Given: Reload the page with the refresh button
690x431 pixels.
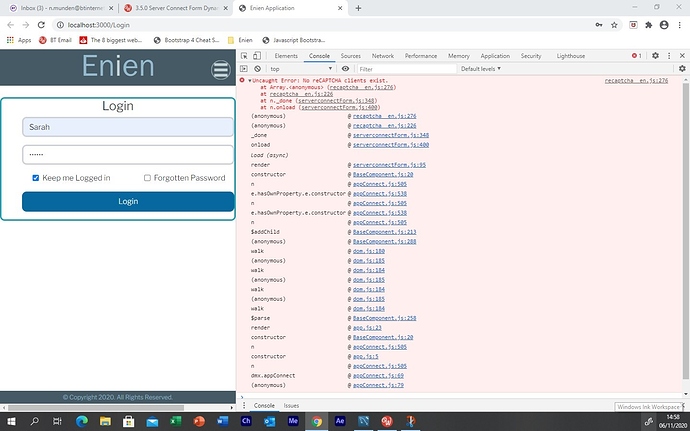Looking at the screenshot, I should click(x=44, y=25).
